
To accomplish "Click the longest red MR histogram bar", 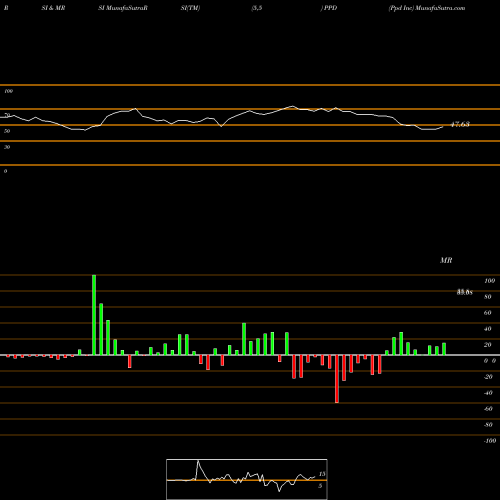I will coord(337,379).
